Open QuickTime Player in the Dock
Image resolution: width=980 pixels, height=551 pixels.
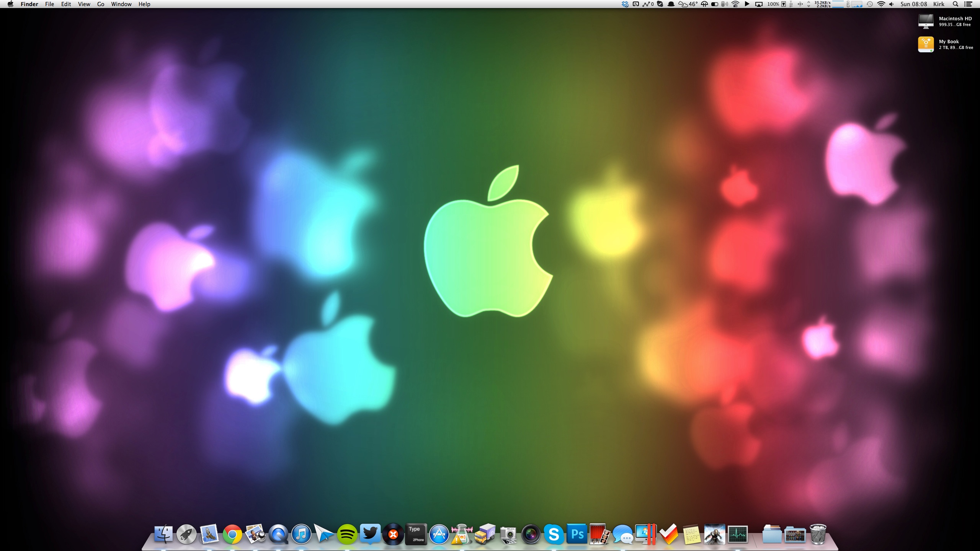click(278, 534)
